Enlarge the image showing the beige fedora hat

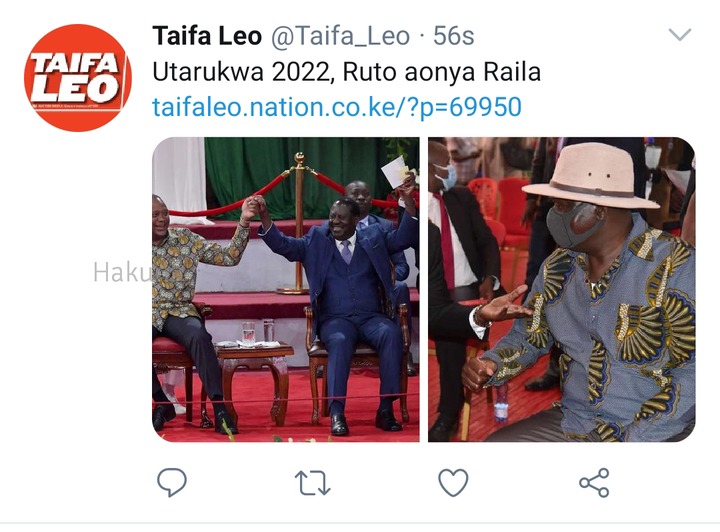pos(562,289)
